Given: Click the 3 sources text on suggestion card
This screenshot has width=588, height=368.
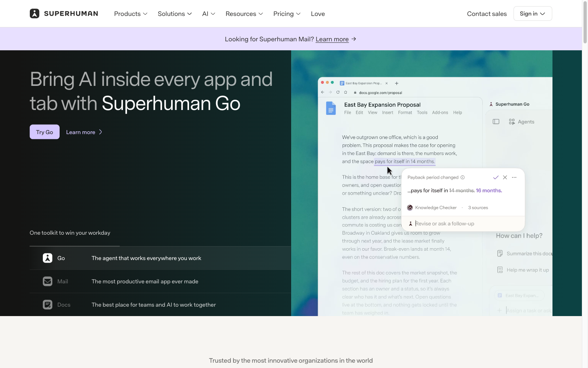Looking at the screenshot, I should pos(478,208).
